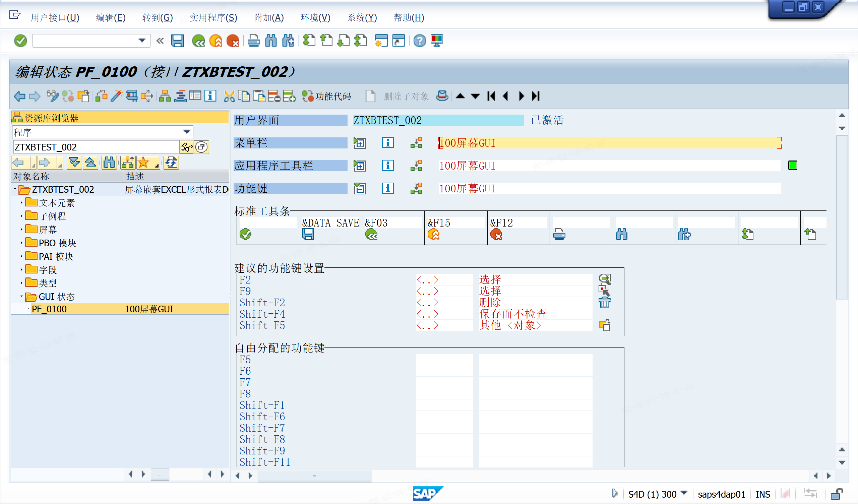Click the green status square beside 应用程序工具栏
858x504 pixels.
[793, 166]
